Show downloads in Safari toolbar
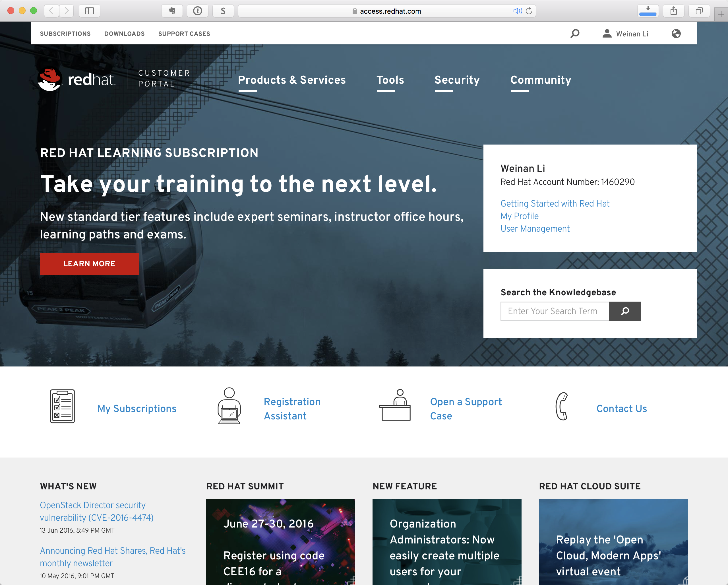Image resolution: width=728 pixels, height=585 pixels. (648, 11)
